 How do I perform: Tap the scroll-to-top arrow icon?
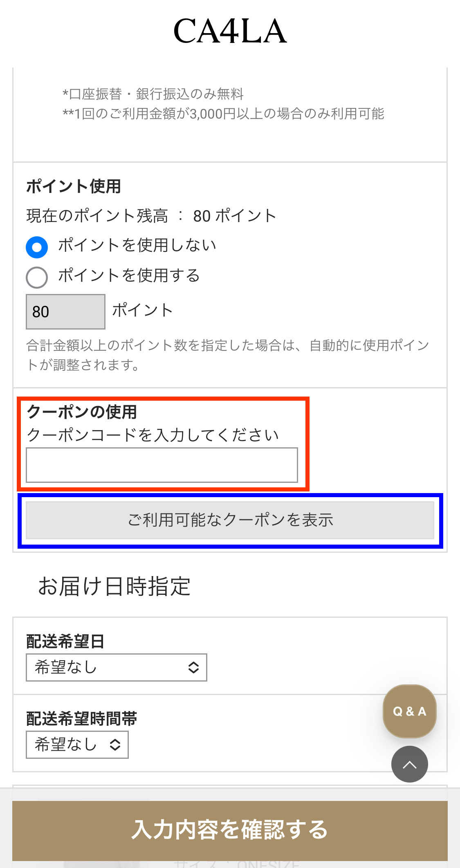point(409,764)
